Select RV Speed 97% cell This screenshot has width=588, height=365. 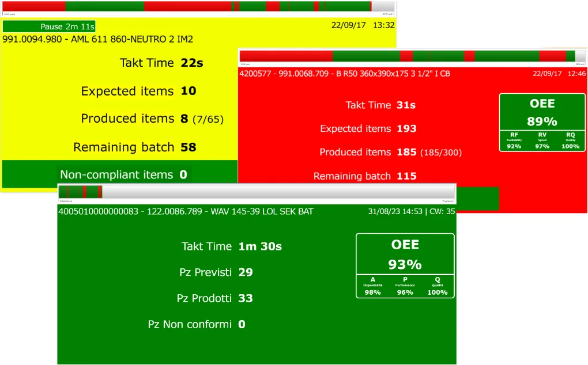[542, 140]
